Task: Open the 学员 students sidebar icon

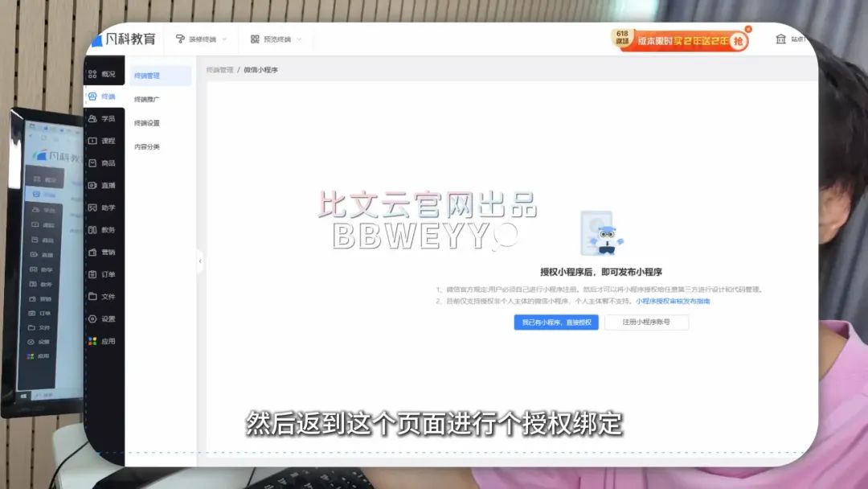Action: coord(102,119)
